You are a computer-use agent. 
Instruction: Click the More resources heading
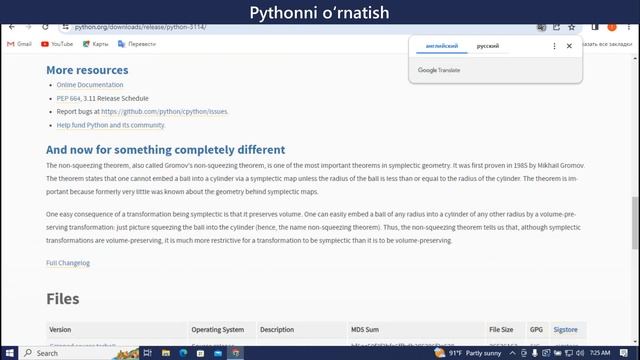[x=87, y=70]
